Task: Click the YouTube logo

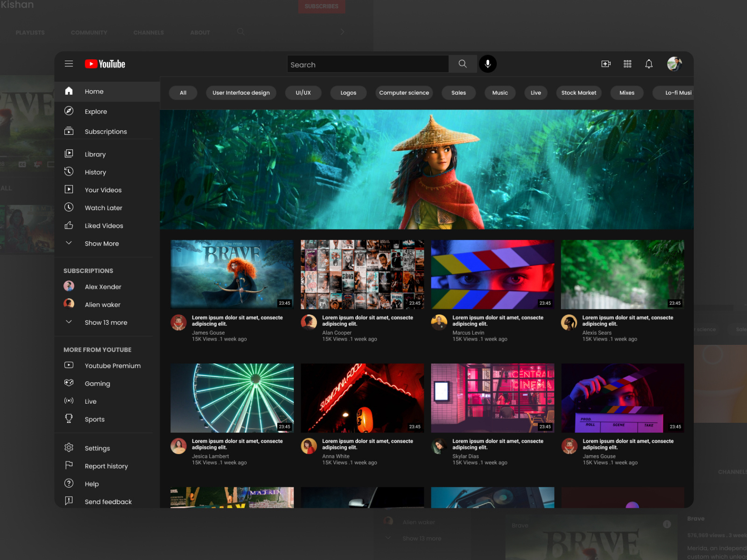Action: (104, 64)
